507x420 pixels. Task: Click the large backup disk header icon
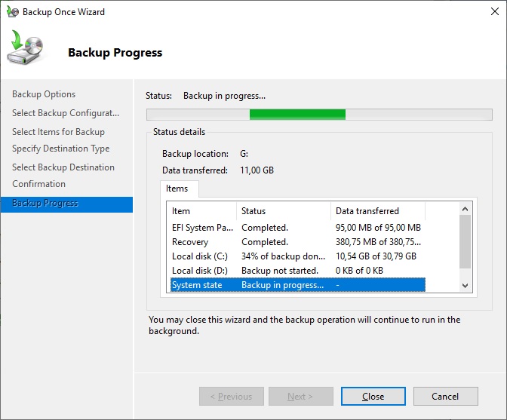click(x=26, y=51)
